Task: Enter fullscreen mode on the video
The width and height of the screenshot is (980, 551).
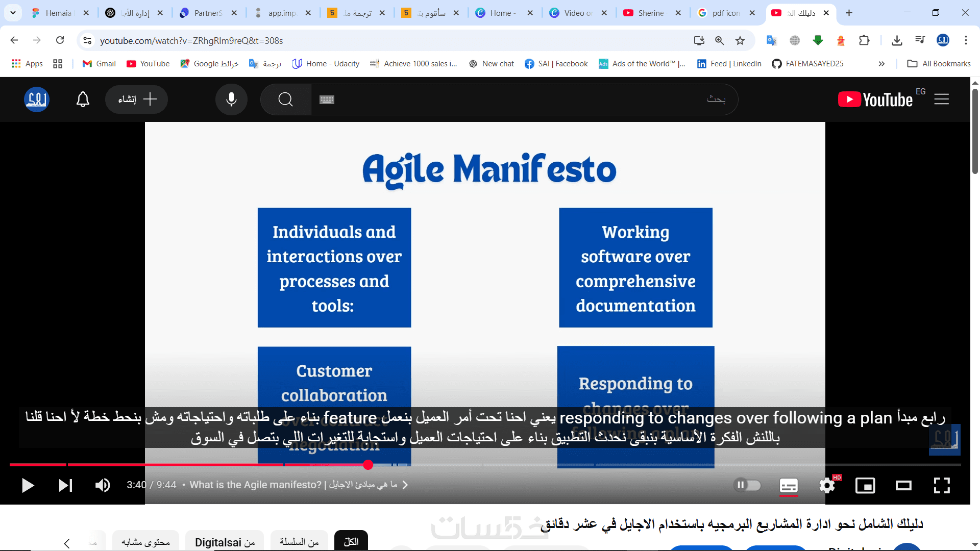Action: tap(941, 485)
